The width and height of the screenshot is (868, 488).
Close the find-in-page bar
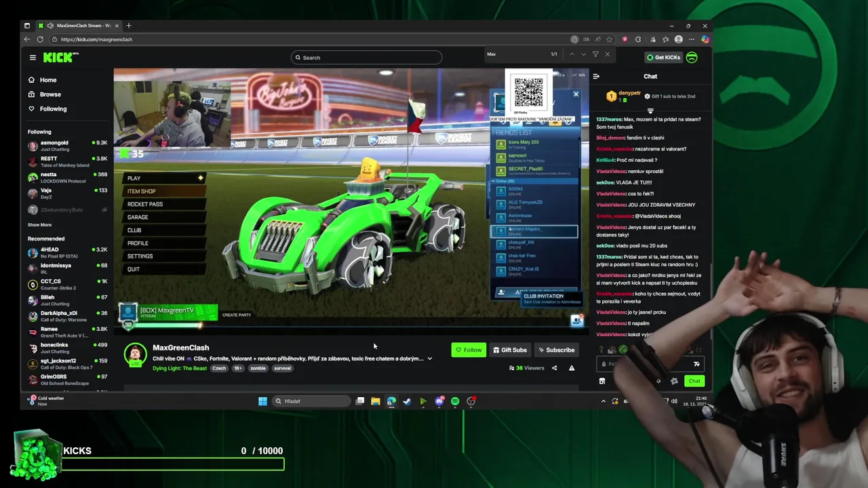[607, 54]
